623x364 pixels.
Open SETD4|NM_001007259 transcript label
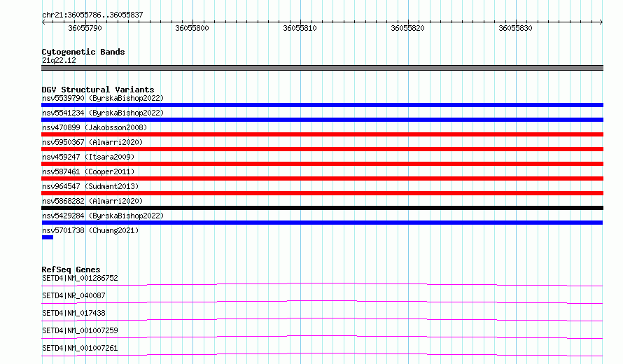80,330
